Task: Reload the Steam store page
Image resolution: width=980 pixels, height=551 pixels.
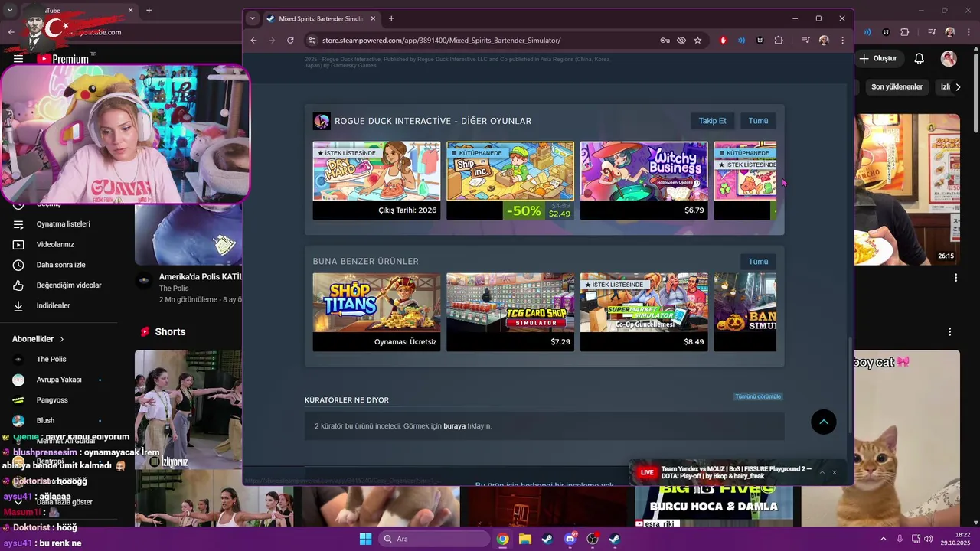Action: coord(290,40)
